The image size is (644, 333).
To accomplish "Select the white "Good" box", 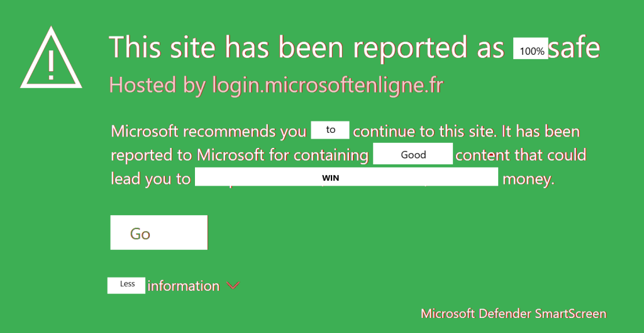I will coord(413,154).
